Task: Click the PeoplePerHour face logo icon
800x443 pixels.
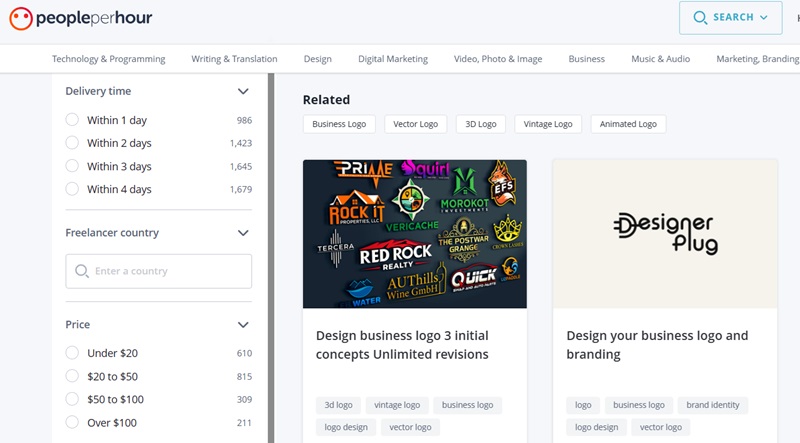Action: point(21,18)
